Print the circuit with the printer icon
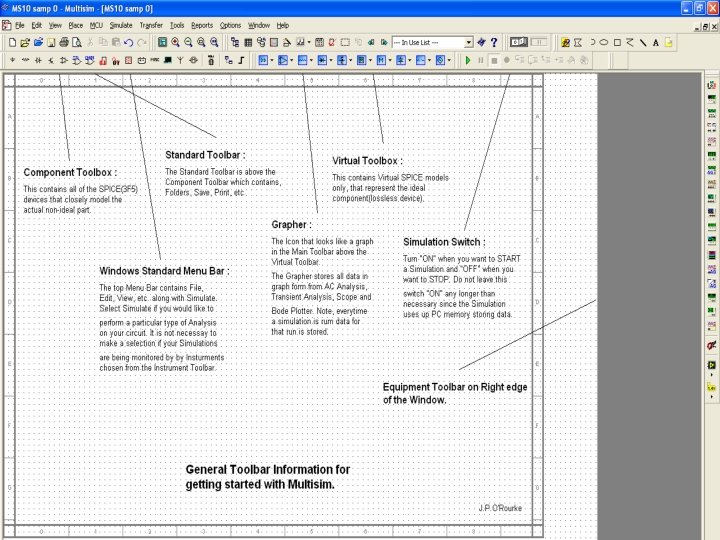 [x=64, y=43]
